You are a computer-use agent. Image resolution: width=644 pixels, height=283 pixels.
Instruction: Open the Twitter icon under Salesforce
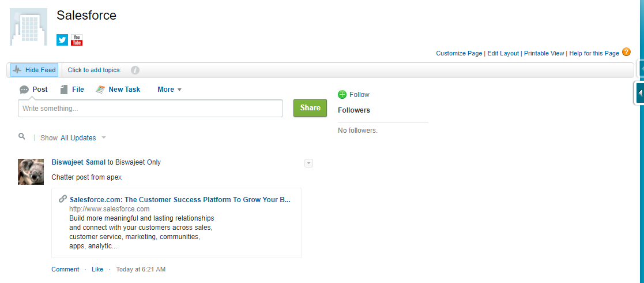(x=62, y=40)
